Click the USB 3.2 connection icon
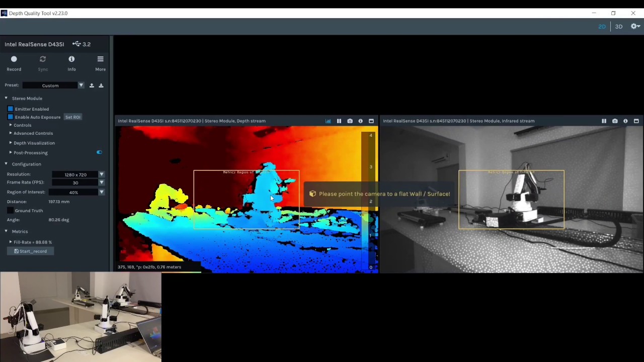Viewport: 644px width, 362px height. (76, 44)
